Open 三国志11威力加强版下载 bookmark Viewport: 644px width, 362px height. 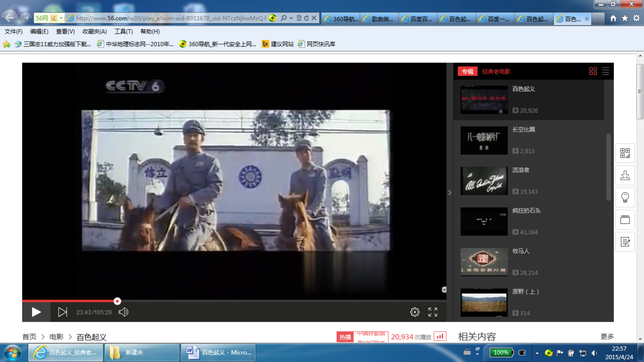coord(53,44)
